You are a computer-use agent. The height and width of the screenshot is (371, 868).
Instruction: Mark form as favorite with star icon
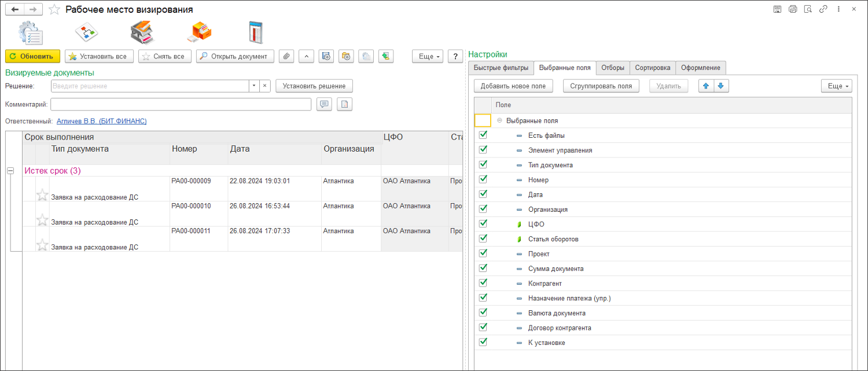[54, 10]
